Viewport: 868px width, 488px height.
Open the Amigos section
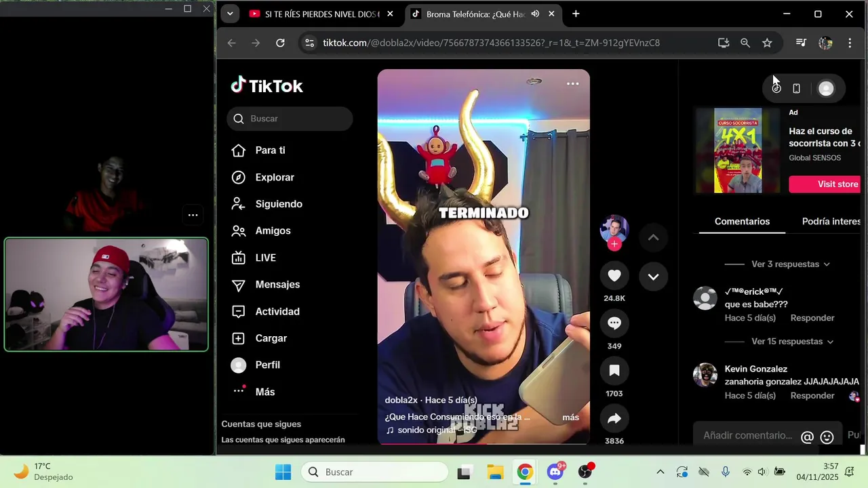[261, 231]
